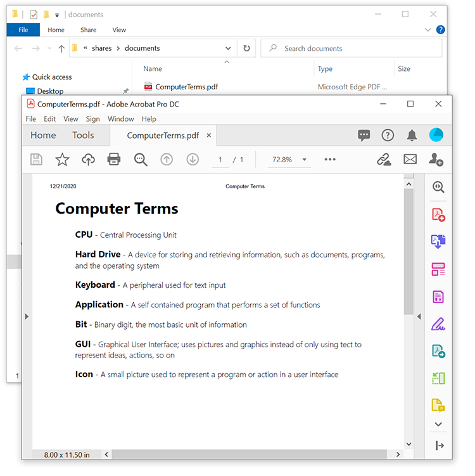This screenshot has height=476, width=475.
Task: Switch to Acrobat Home tab
Action: (43, 136)
